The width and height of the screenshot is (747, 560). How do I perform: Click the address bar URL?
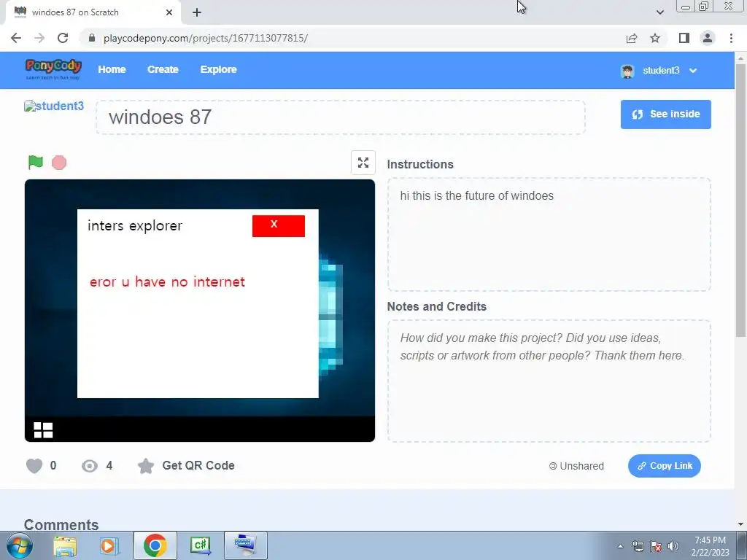205,38
